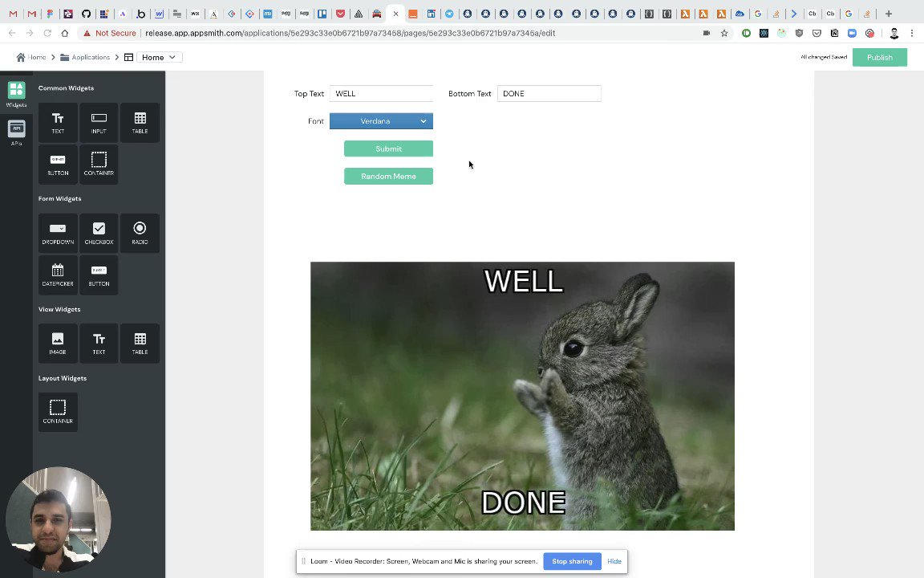Publish the application
Image resolution: width=924 pixels, height=578 pixels.
tap(879, 57)
